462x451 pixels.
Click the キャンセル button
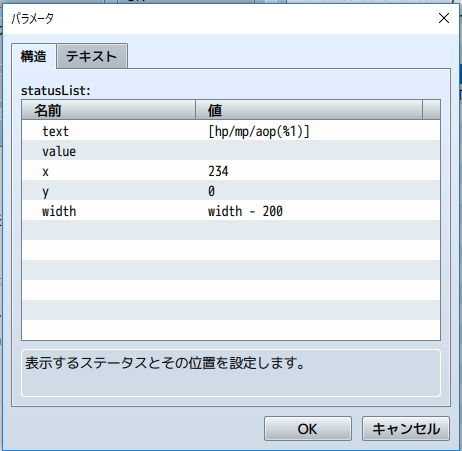[x=406, y=429]
